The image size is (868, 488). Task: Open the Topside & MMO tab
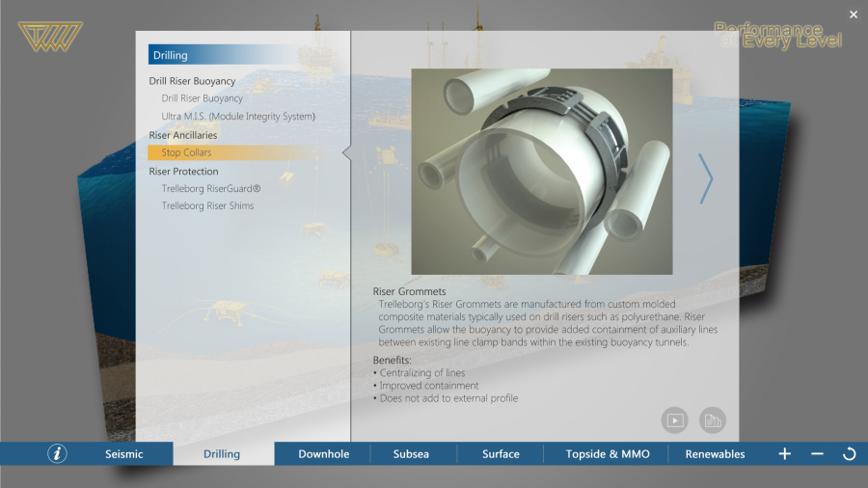click(x=608, y=453)
